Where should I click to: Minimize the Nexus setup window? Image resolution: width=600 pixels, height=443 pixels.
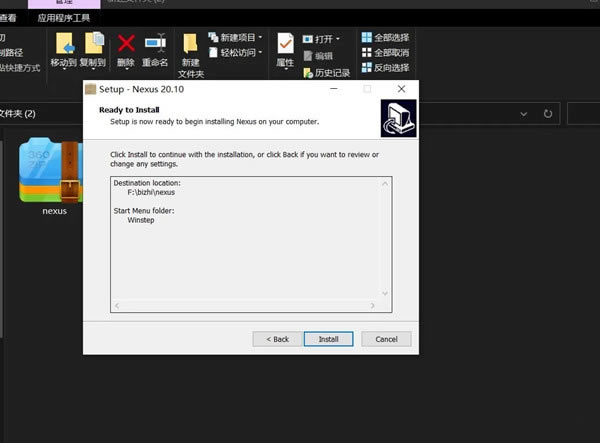click(x=334, y=89)
